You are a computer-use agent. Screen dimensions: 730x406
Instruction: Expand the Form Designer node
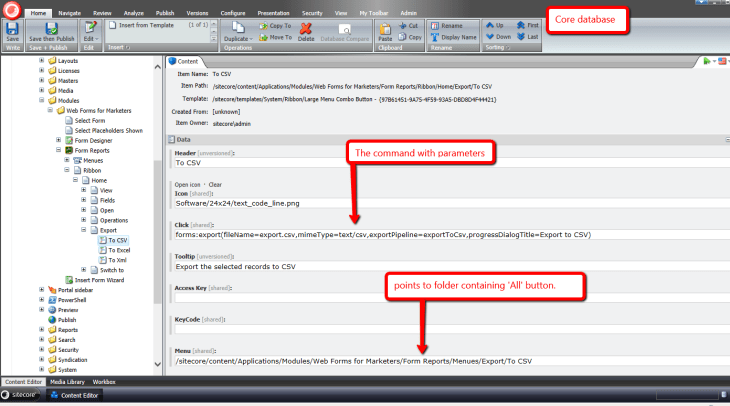[x=58, y=140]
